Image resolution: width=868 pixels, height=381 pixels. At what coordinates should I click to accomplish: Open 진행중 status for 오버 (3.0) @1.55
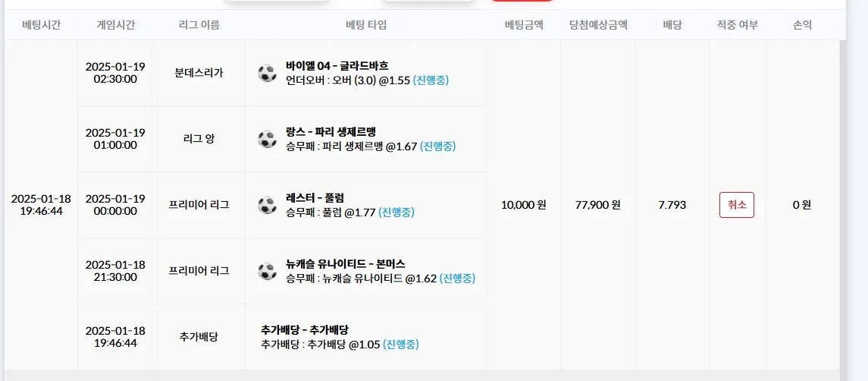(431, 80)
